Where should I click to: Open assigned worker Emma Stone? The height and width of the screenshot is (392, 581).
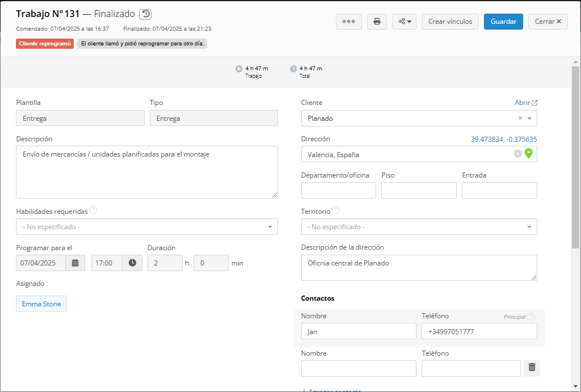point(41,304)
